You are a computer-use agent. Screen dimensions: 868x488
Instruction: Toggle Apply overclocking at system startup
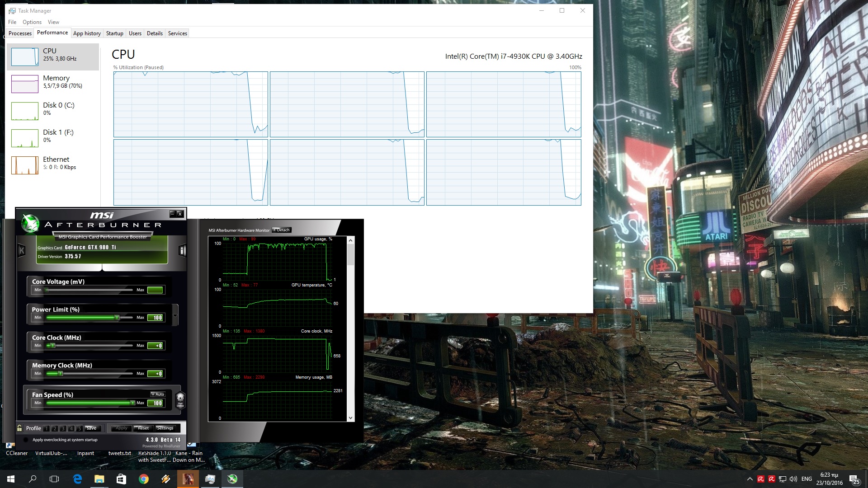26,440
